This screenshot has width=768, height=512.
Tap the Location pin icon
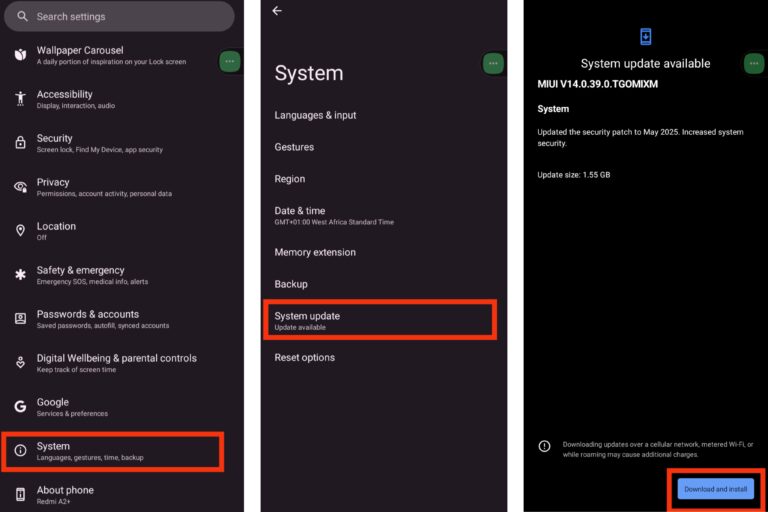[20, 231]
